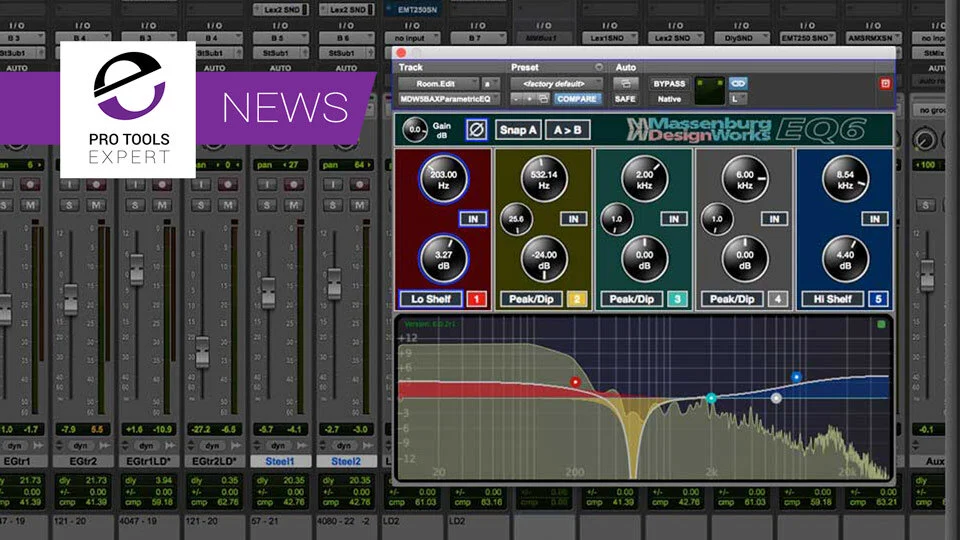Click the red band 1 node on EQ graph

[x=575, y=382]
